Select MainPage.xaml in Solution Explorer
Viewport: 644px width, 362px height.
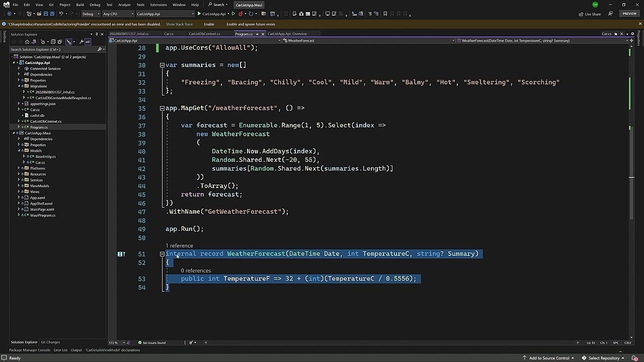42,209
